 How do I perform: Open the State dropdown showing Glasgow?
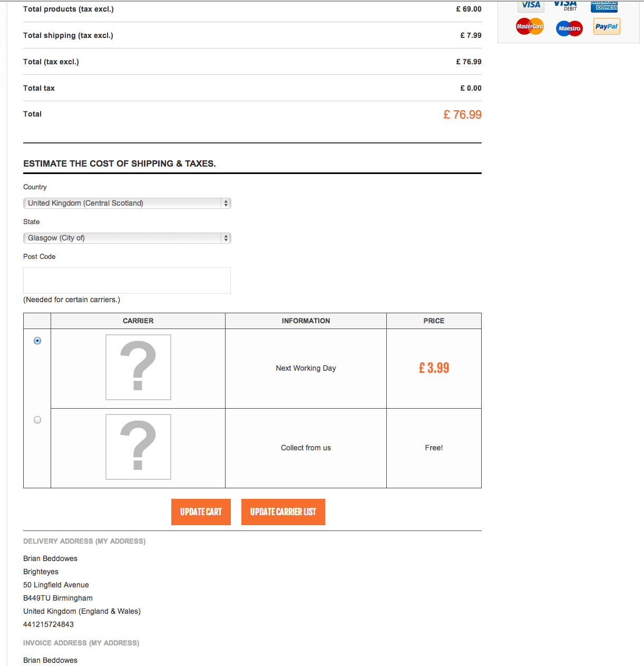pyautogui.click(x=127, y=238)
